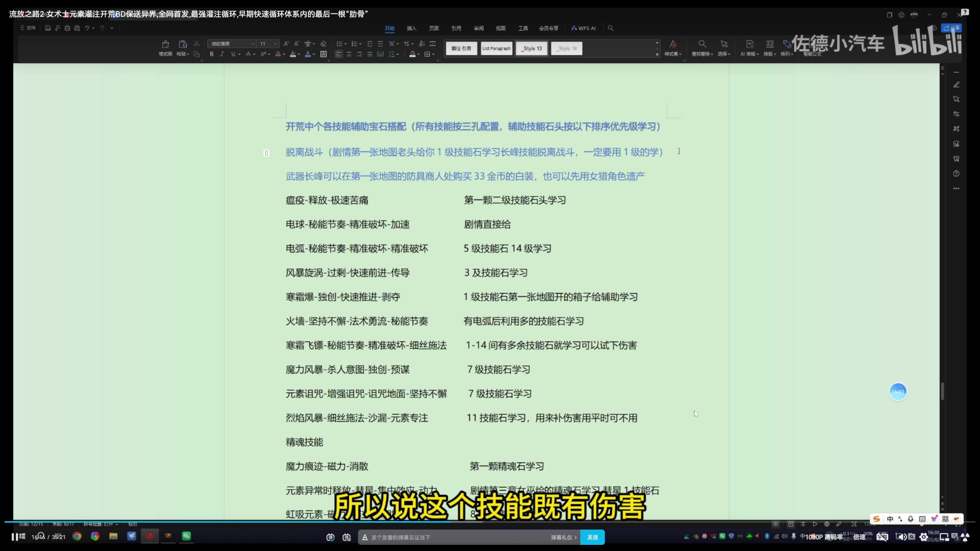Toggle Align Left paragraph button
Image resolution: width=980 pixels, height=551 pixels.
338,54
